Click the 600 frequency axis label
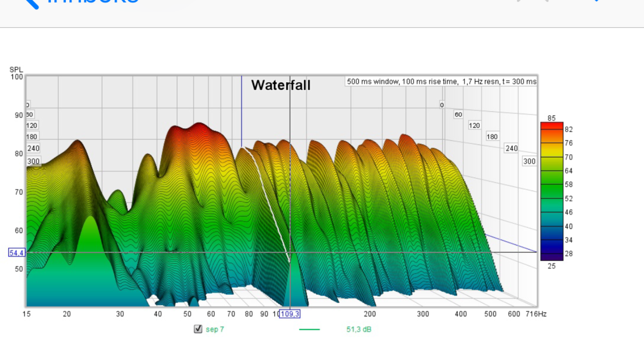This screenshot has height=362, width=644. [514, 314]
